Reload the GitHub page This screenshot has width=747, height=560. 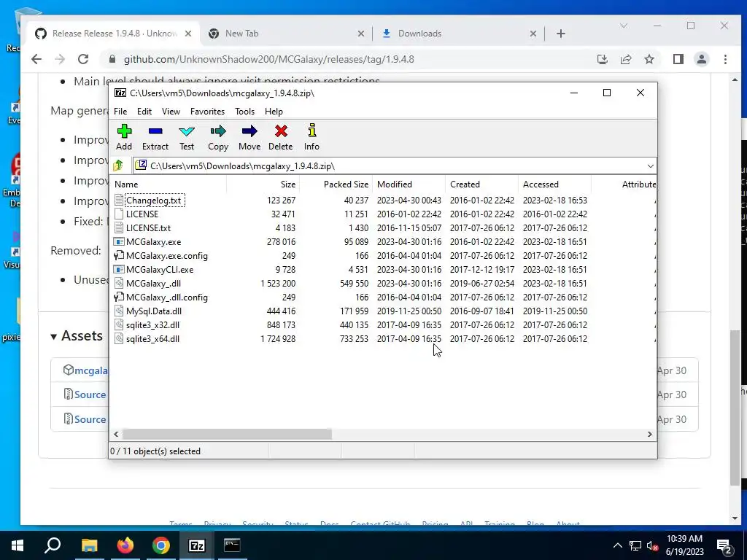pos(83,59)
